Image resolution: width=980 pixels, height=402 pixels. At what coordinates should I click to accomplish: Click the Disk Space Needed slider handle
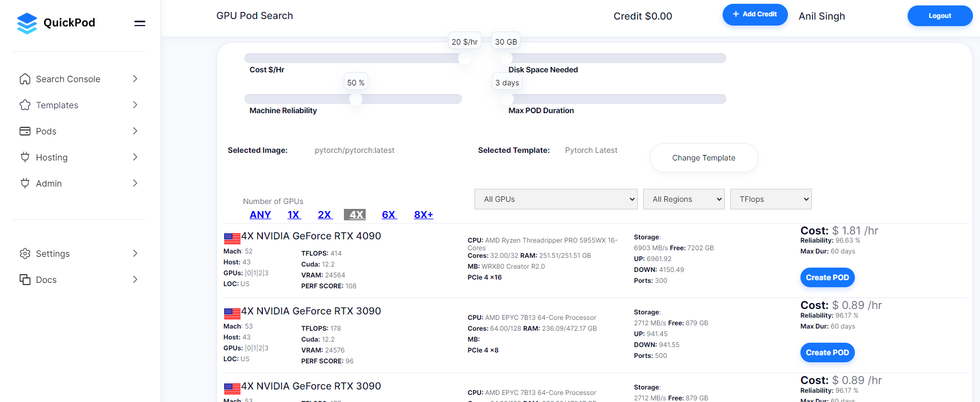point(506,58)
